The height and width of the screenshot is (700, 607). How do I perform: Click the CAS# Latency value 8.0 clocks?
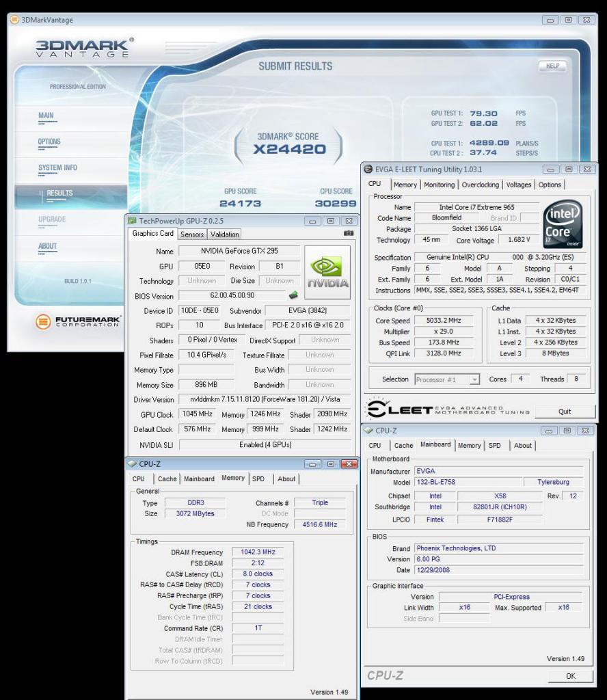click(x=258, y=574)
